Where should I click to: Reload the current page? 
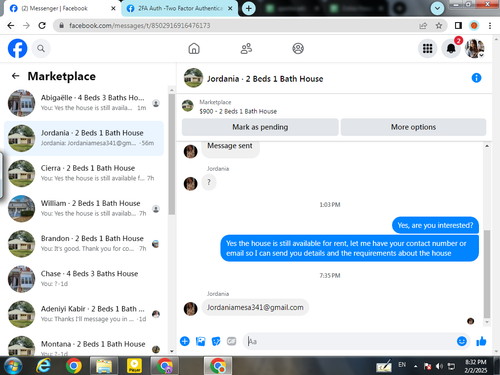point(42,26)
